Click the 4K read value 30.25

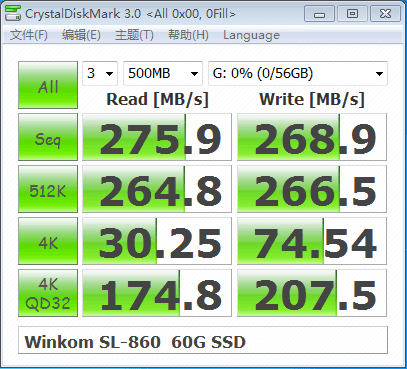[157, 241]
